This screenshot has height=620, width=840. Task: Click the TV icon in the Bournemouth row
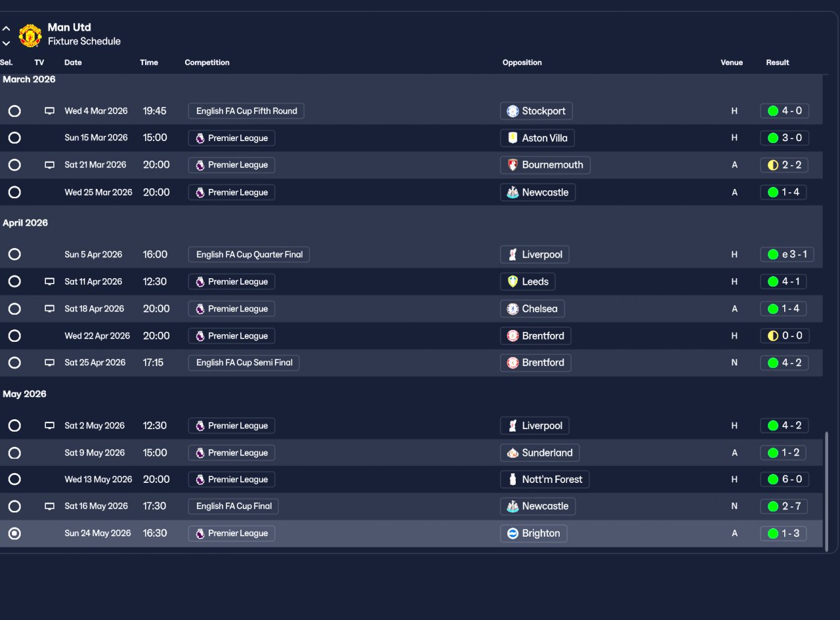click(49, 165)
